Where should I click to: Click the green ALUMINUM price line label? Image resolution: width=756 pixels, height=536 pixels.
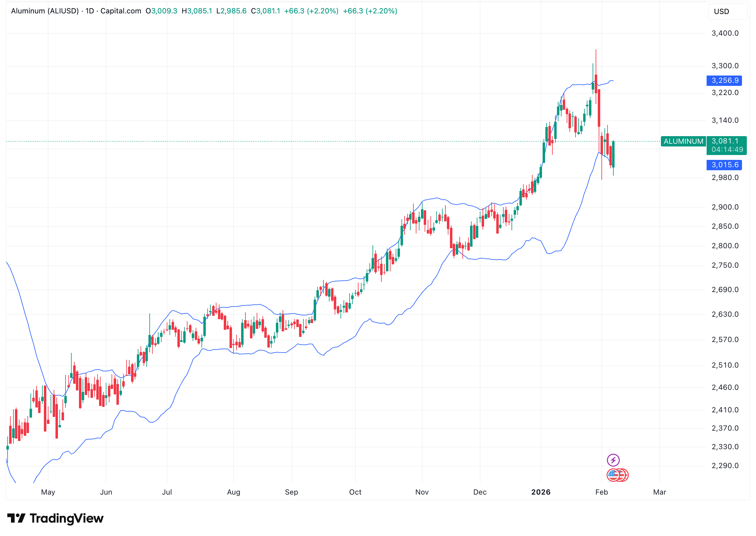(x=683, y=141)
